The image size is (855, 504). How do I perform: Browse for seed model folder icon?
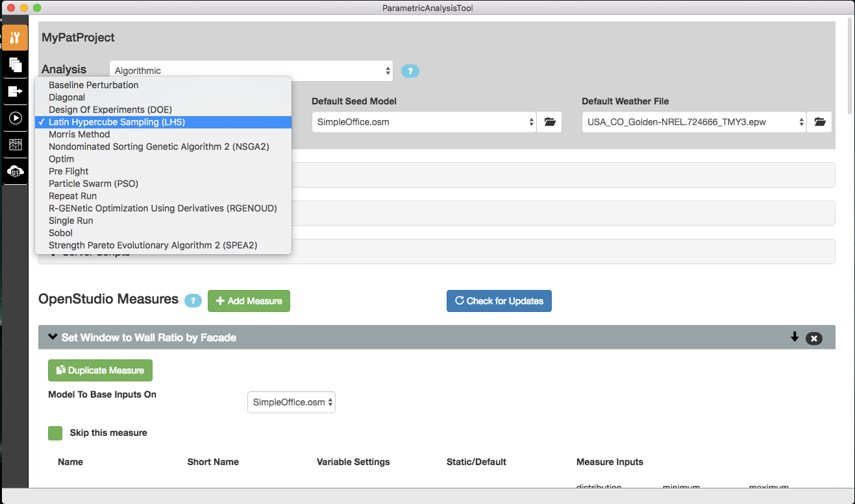(x=550, y=122)
